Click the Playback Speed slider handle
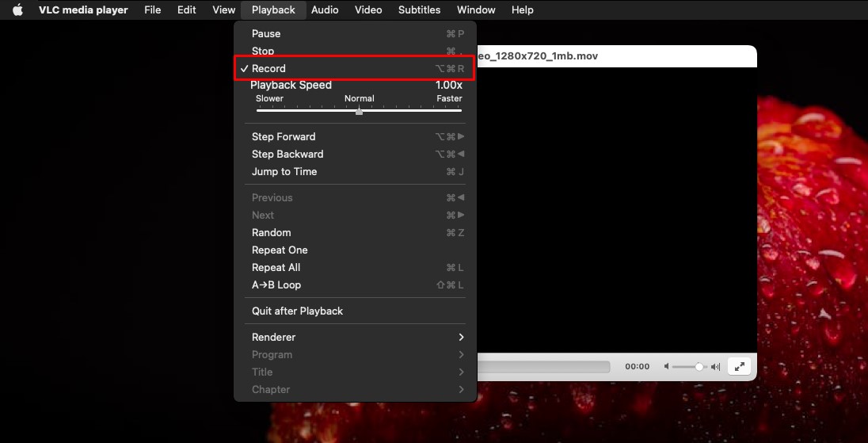 click(360, 111)
